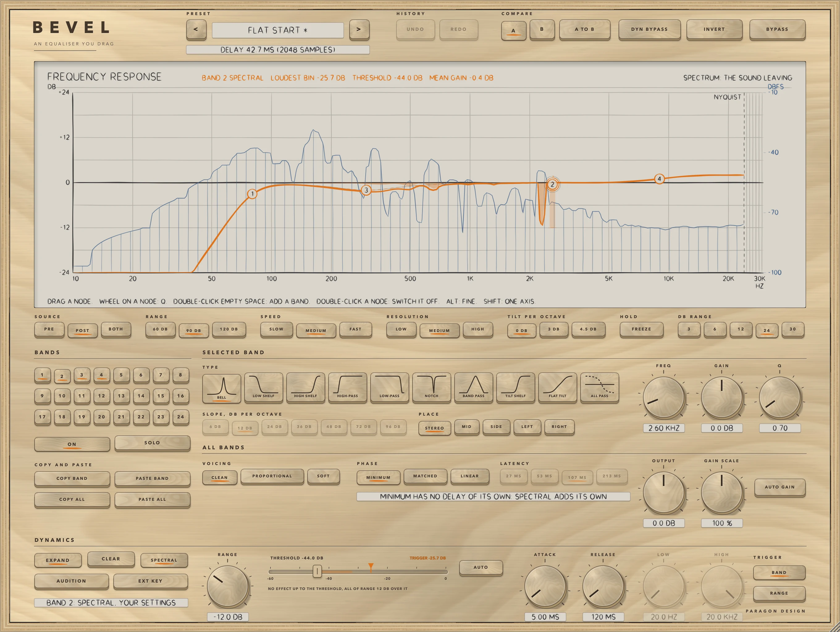Screen dimensions: 840x632
Task: Click the 2.60 KHZ frequency value field
Action: pos(664,428)
